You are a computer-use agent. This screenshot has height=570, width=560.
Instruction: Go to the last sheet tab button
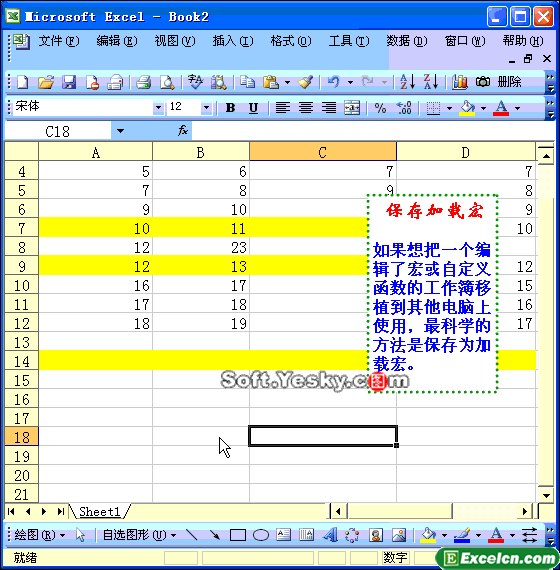tap(61, 512)
